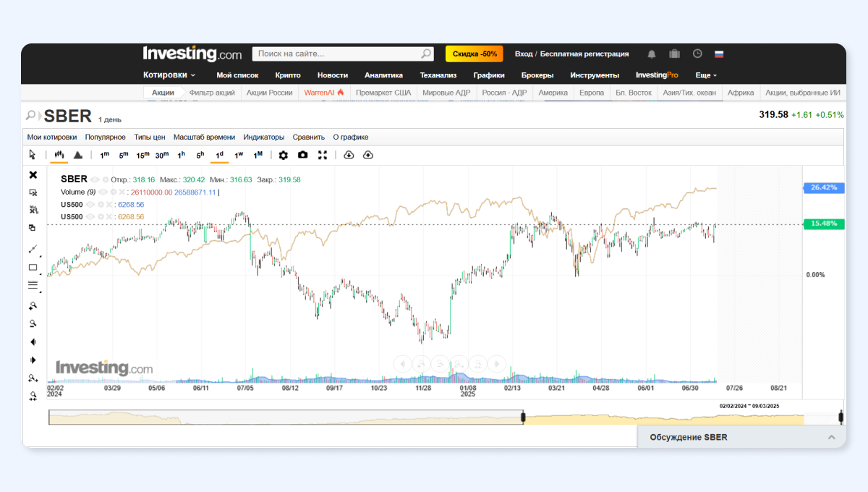868x492 pixels.
Task: Select the 5h timeframe
Action: (x=200, y=155)
